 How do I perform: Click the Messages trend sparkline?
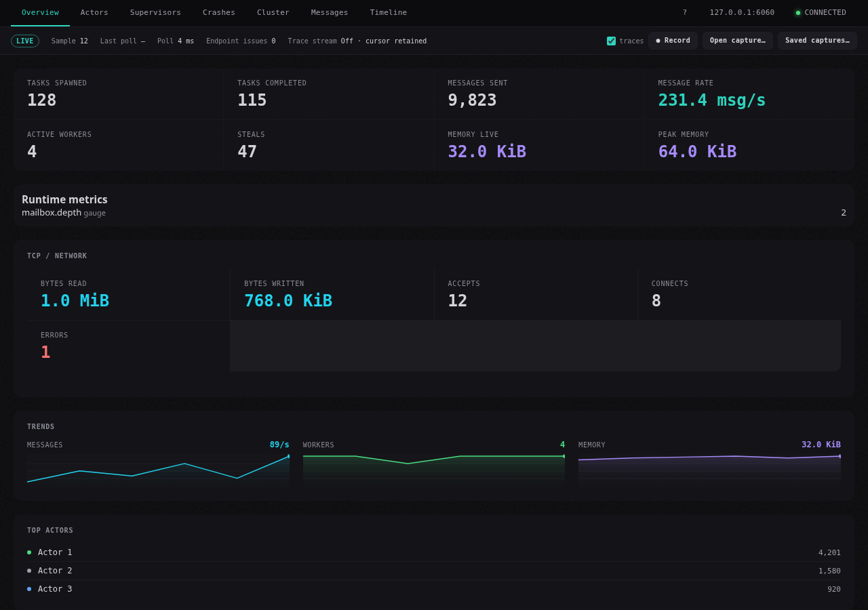click(158, 470)
